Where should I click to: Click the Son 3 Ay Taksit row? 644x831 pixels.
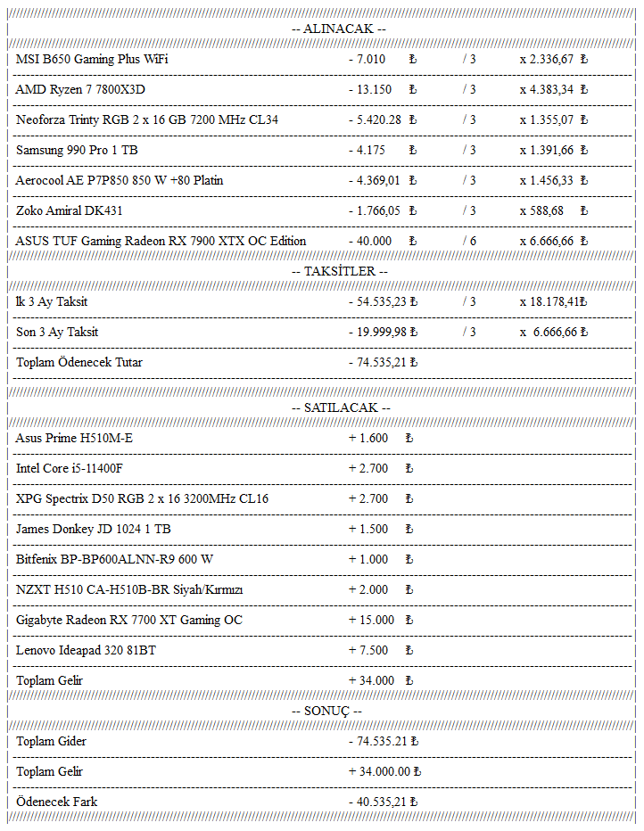321,333
